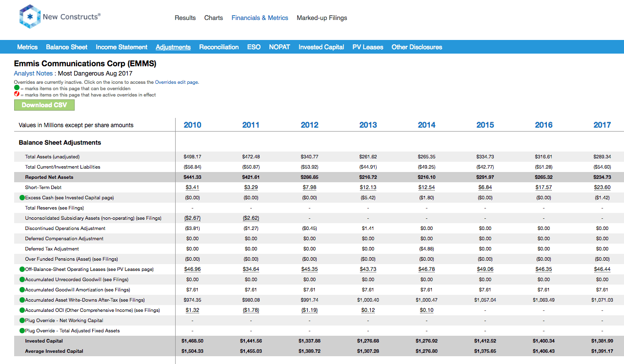
Task: Open the Analyst Notes link
Action: point(33,74)
